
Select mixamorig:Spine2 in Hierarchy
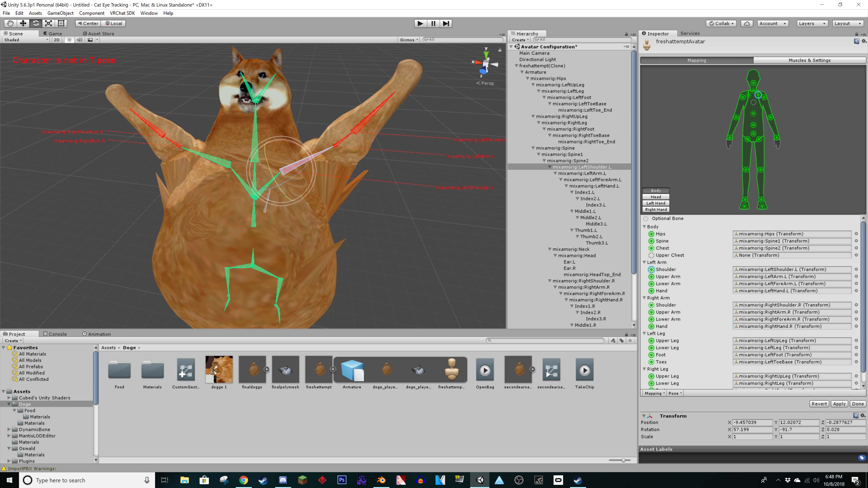pos(568,160)
